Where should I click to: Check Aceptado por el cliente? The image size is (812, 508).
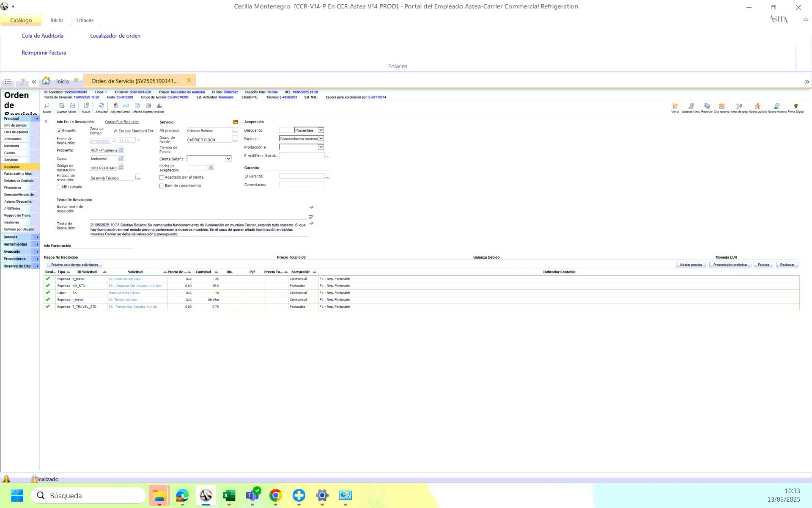(x=162, y=177)
